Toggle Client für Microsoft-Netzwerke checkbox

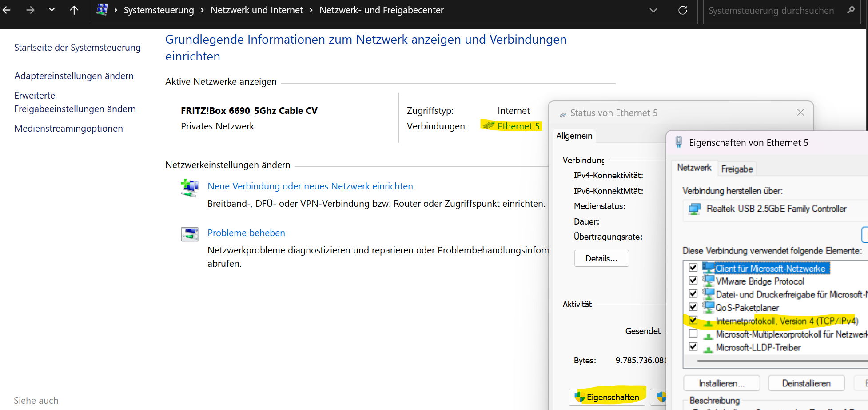(x=693, y=268)
